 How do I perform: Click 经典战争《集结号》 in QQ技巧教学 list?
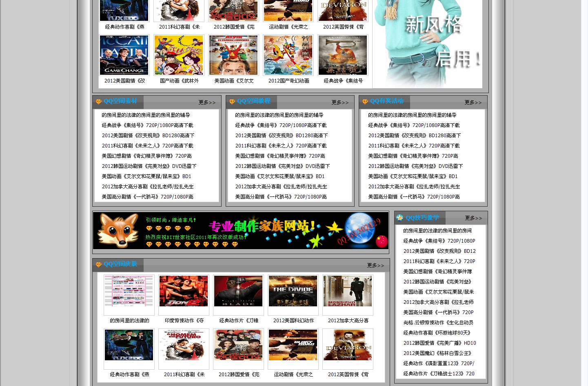click(x=439, y=241)
